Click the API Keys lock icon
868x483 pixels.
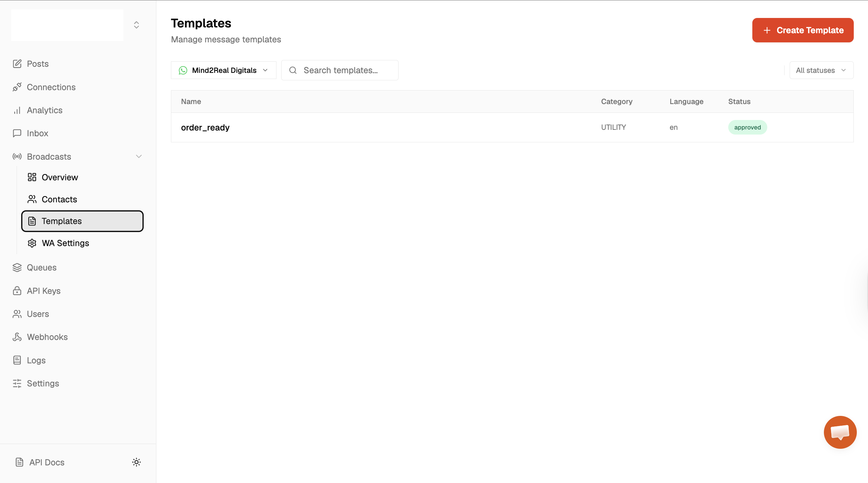(x=17, y=291)
